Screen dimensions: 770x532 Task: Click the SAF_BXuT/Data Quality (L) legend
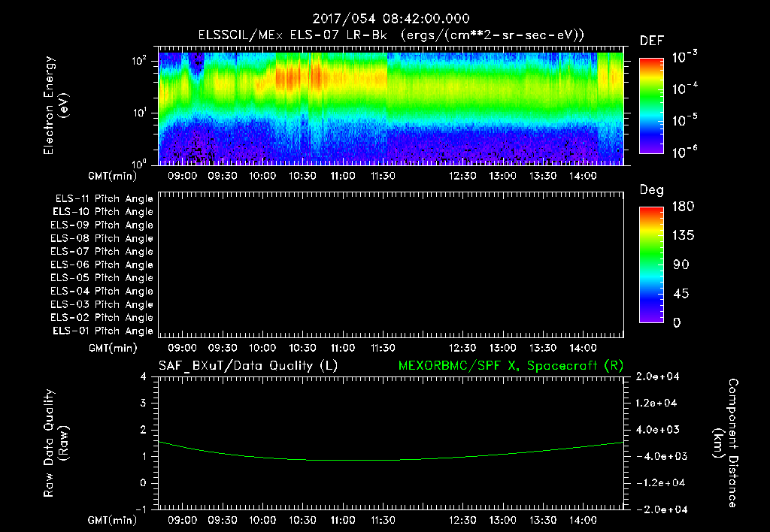[x=248, y=366]
